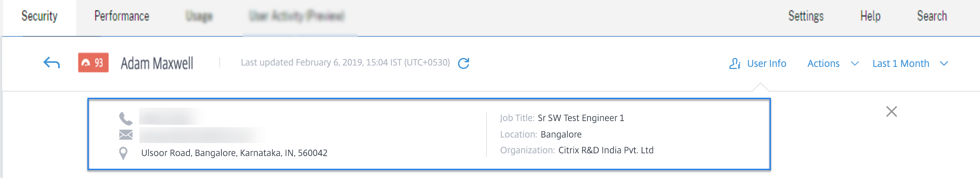Expand the Last 1 Month time range
The width and height of the screenshot is (980, 178).
[x=900, y=63]
